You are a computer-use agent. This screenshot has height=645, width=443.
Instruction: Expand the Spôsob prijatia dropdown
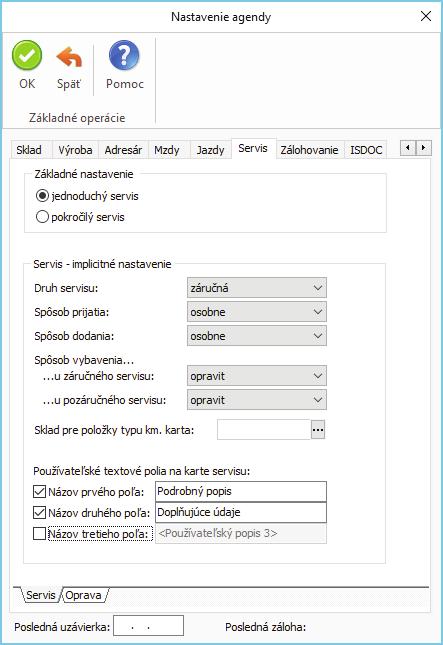pos(257,312)
